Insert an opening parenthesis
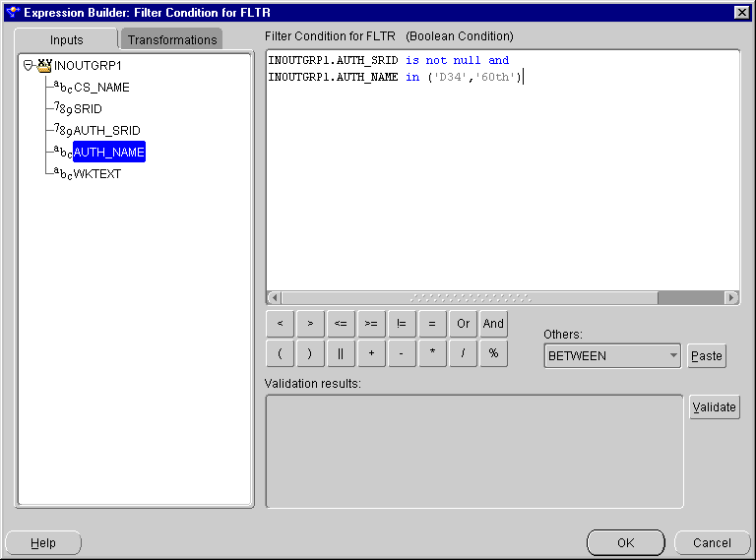The height and width of the screenshot is (560, 756). tap(281, 353)
